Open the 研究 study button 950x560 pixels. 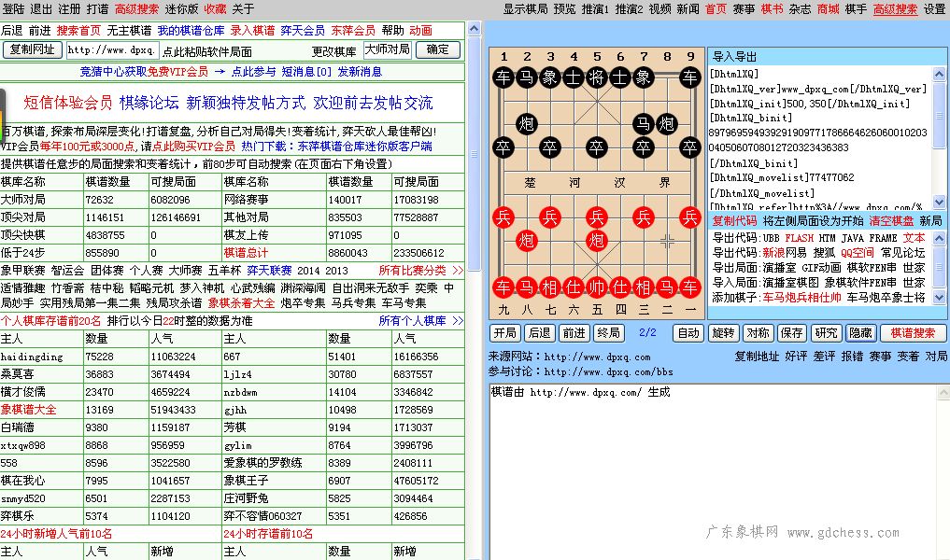pos(826,333)
